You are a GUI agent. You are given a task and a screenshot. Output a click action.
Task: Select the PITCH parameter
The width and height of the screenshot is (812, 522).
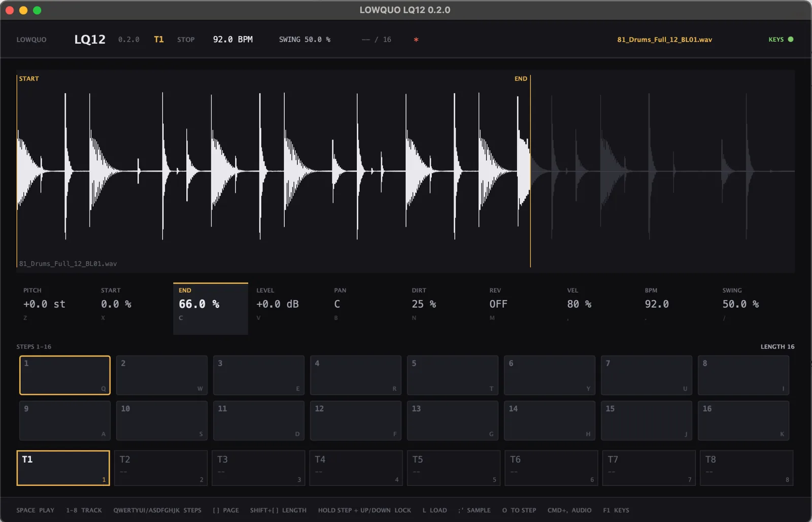[55, 308]
